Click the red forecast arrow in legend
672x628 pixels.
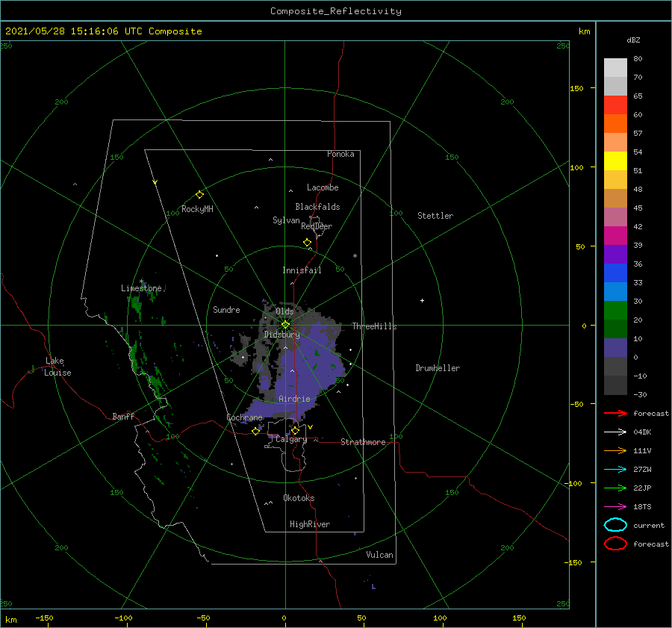click(x=615, y=413)
